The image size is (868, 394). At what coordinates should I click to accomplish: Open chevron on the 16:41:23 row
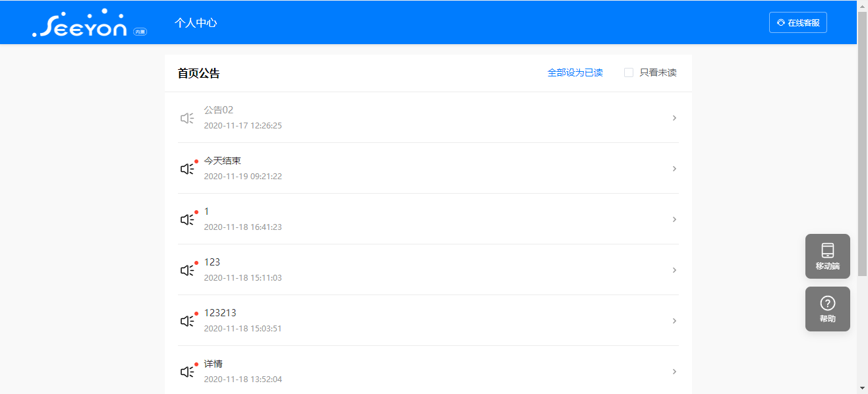(x=674, y=219)
